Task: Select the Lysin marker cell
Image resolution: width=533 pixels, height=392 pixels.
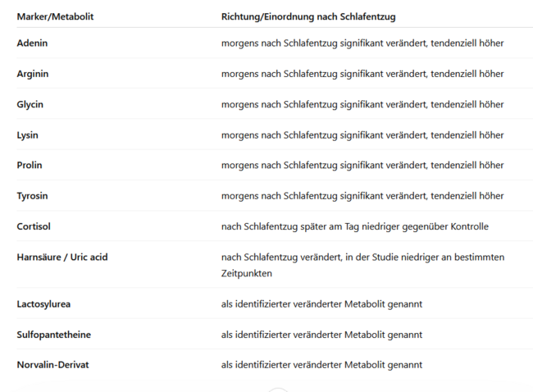Action: tap(28, 135)
